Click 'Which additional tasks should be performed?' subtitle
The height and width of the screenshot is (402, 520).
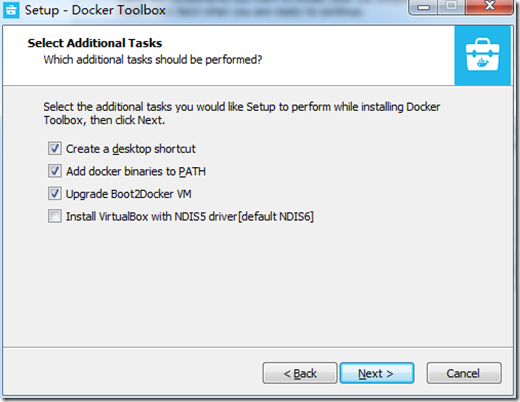[x=153, y=60]
